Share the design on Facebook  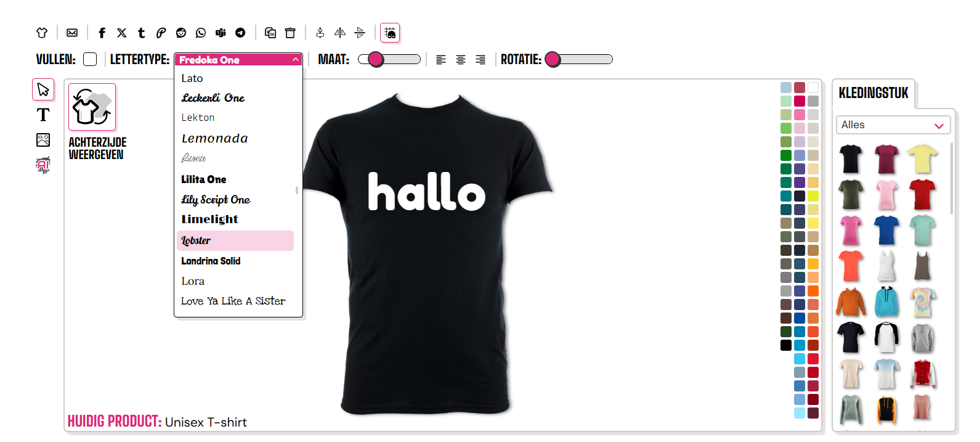(102, 33)
